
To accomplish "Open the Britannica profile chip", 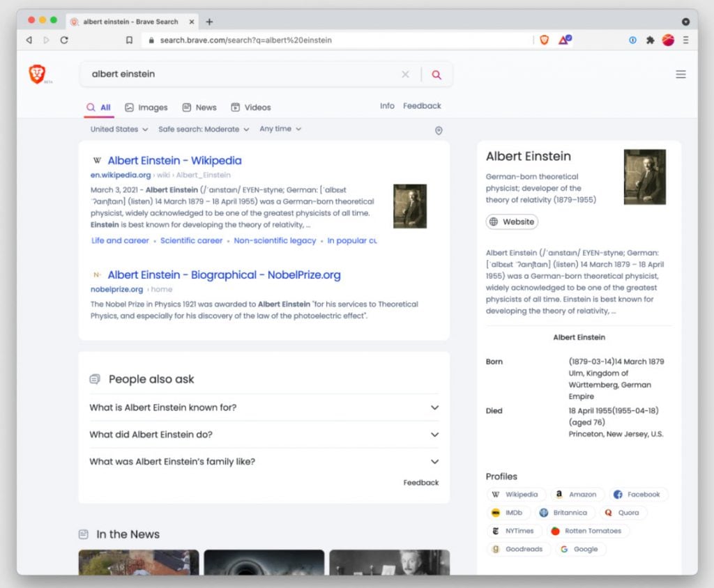I will point(563,513).
